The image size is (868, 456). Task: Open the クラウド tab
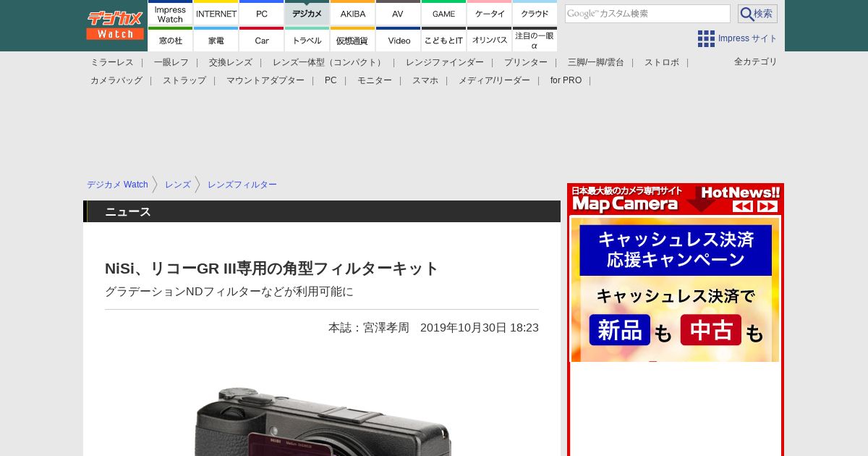pyautogui.click(x=535, y=13)
